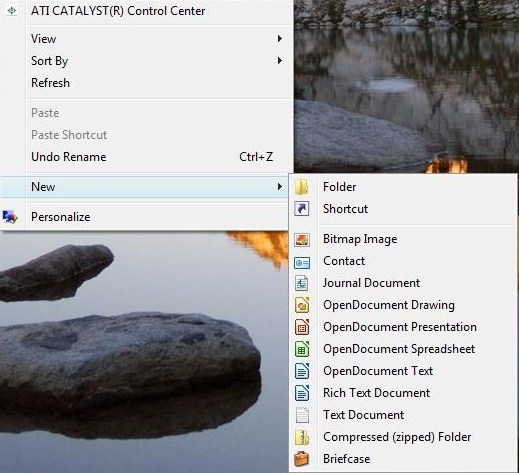Expand the View submenu arrow
Screen dimensions: 519x473
[280, 39]
